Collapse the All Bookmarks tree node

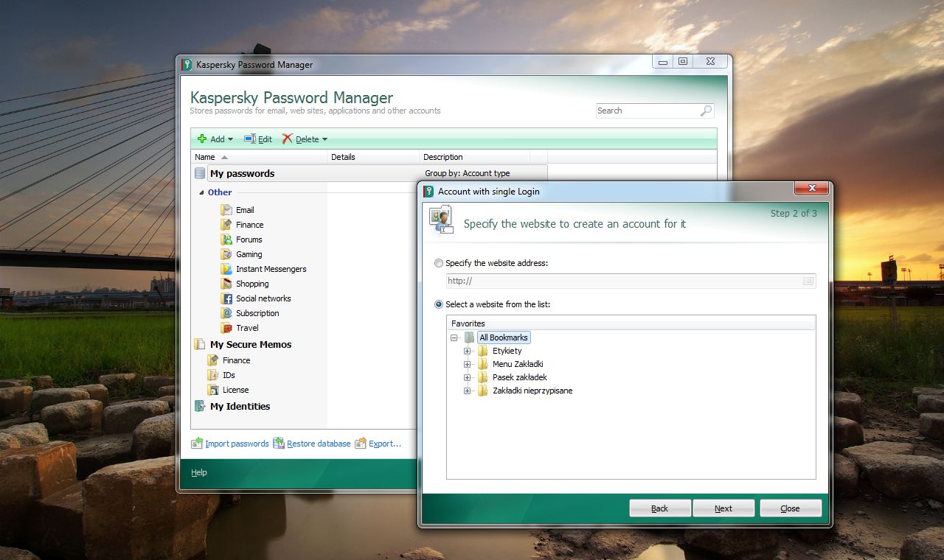pos(454,337)
